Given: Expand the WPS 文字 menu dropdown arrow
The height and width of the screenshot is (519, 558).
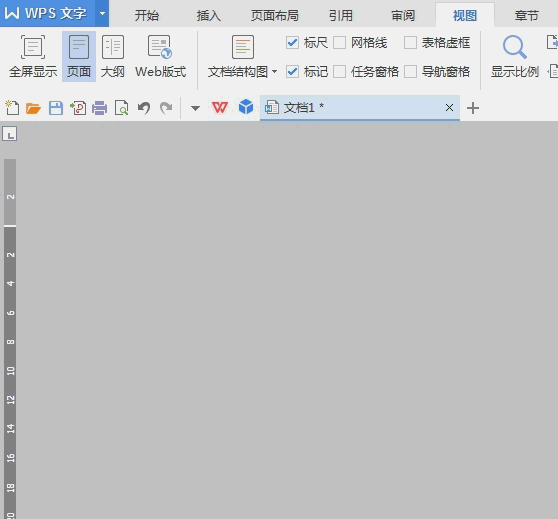Looking at the screenshot, I should click(102, 14).
